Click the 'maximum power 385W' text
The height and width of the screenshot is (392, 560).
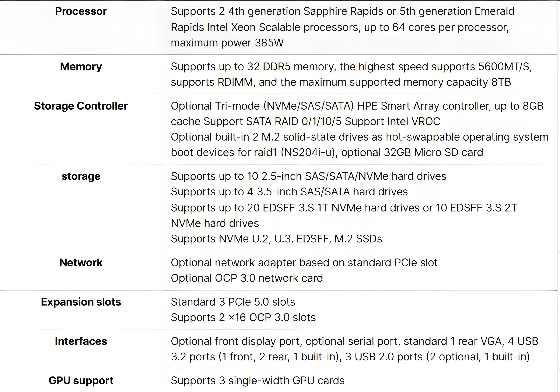pos(227,43)
